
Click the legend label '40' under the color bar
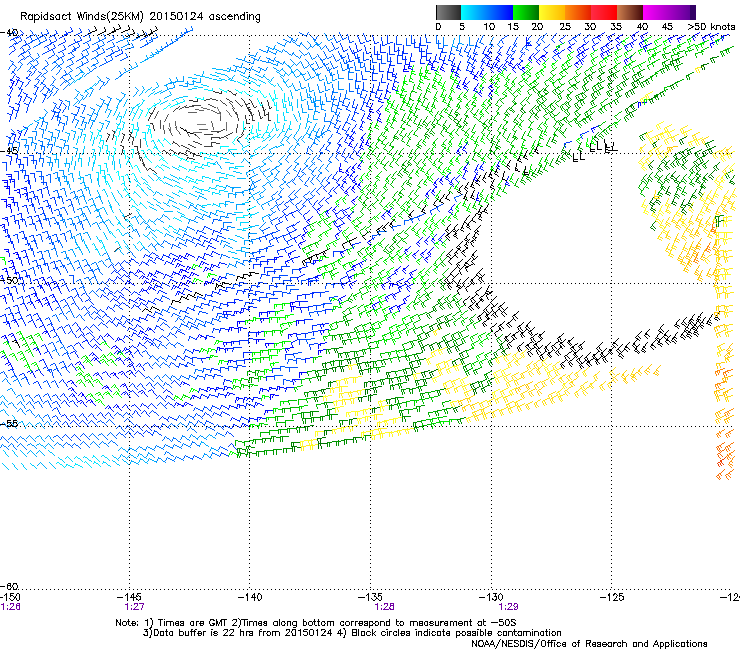(642, 26)
